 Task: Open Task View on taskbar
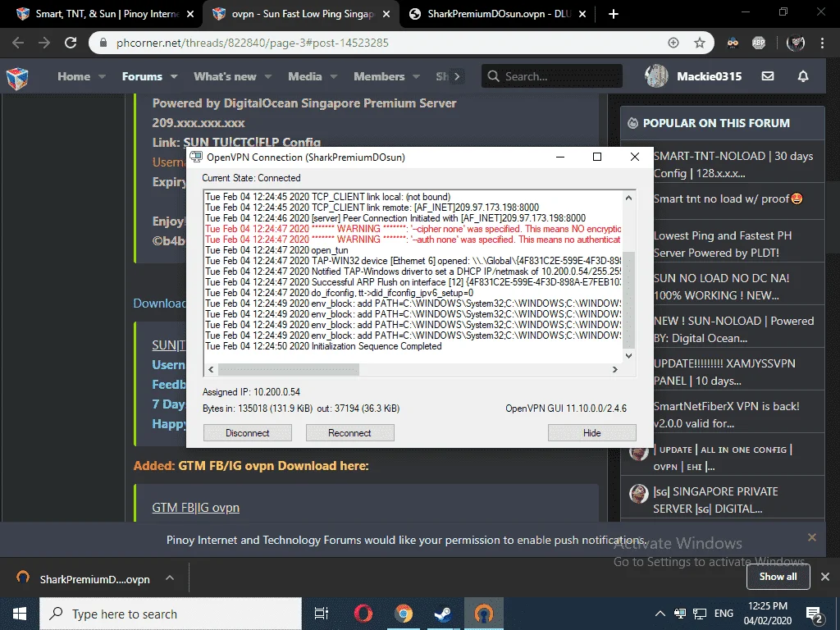pos(321,614)
